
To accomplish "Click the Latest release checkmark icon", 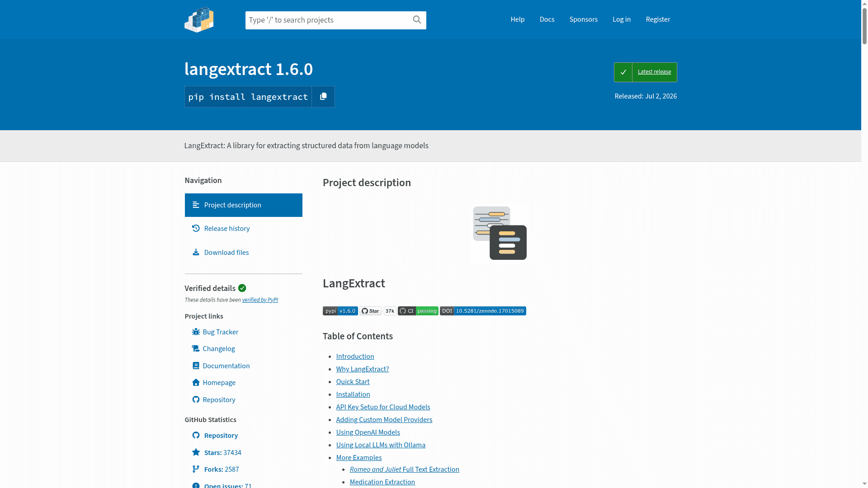I will pyautogui.click(x=623, y=72).
